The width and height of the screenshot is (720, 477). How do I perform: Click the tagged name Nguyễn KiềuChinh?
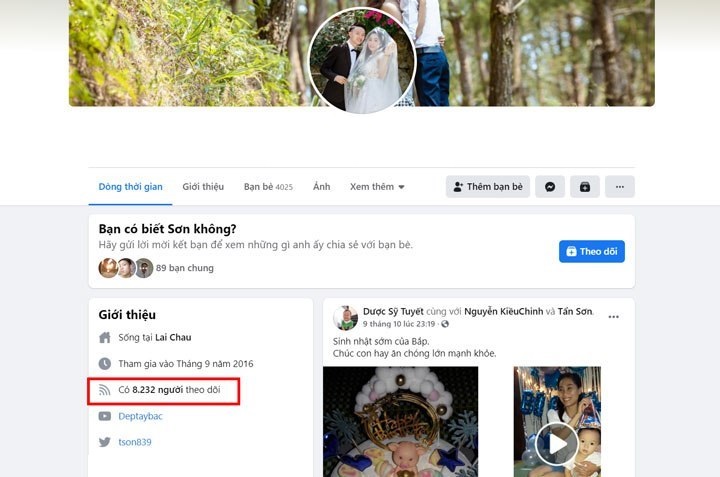(503, 311)
